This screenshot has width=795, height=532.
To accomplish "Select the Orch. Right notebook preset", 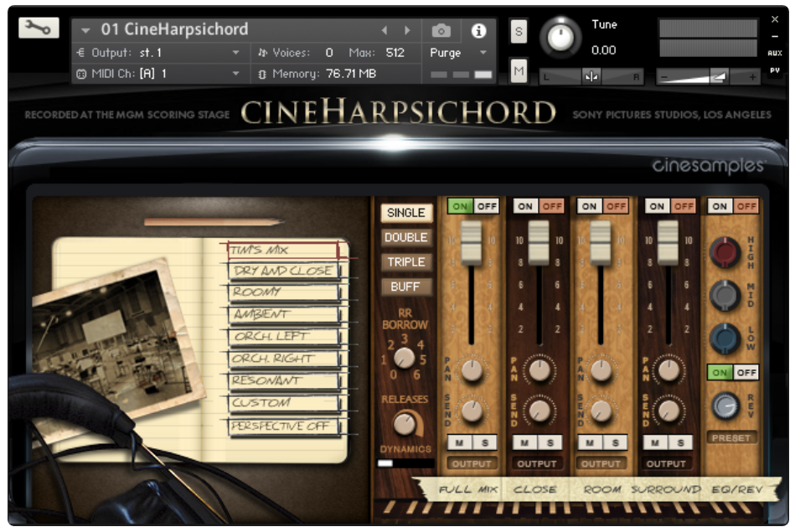I will (x=283, y=359).
